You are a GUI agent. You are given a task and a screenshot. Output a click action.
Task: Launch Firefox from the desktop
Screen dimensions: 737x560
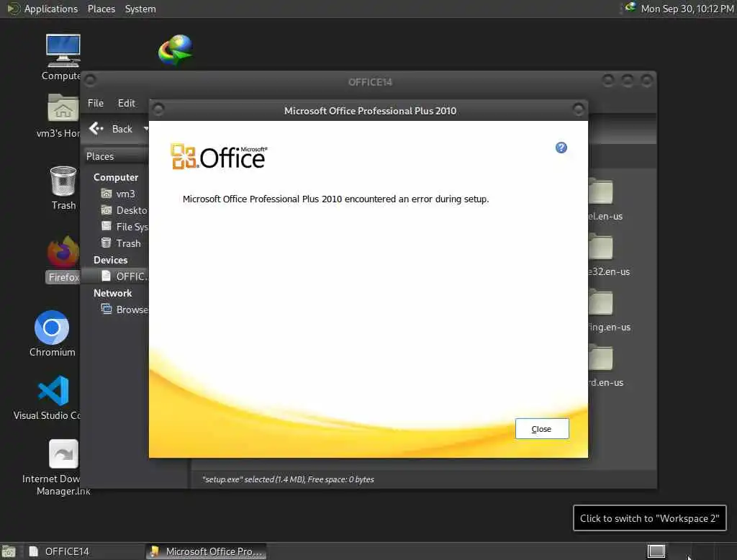pyautogui.click(x=63, y=260)
